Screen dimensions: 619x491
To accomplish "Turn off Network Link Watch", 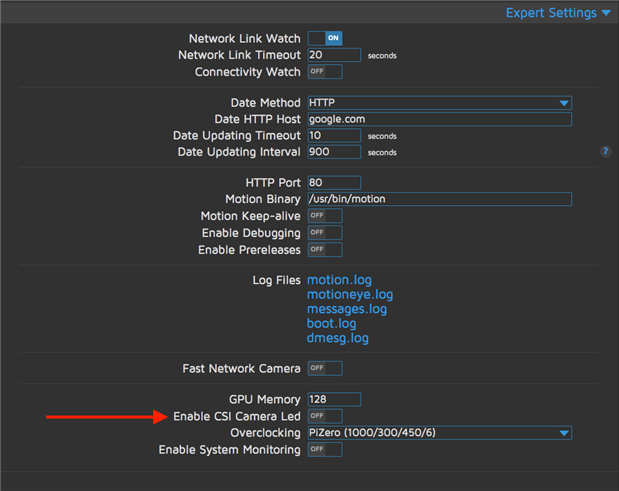I will 325,38.
